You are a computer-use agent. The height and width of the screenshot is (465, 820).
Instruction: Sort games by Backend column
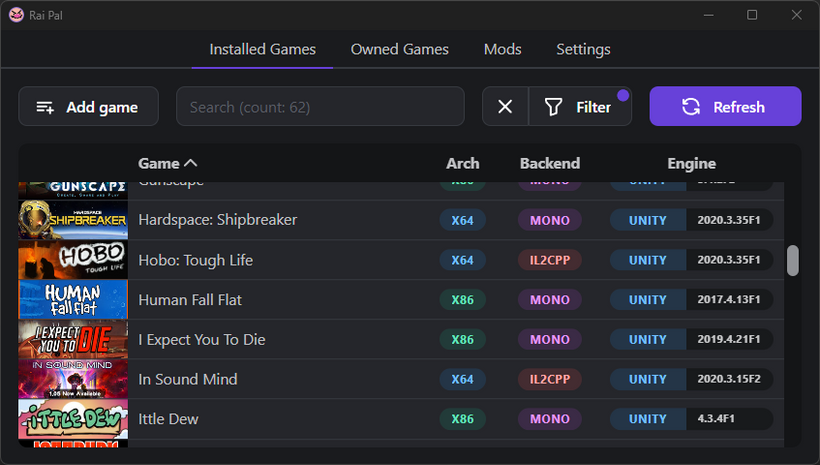click(549, 163)
